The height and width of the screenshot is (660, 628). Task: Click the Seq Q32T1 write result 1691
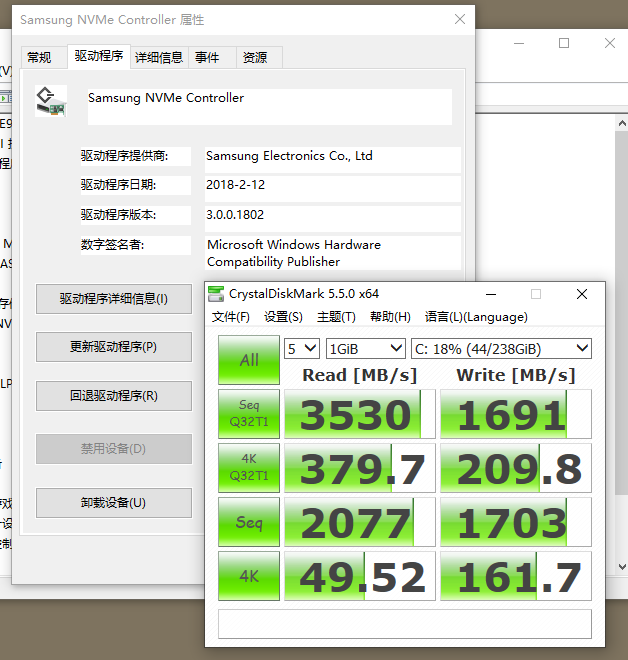[x=516, y=414]
